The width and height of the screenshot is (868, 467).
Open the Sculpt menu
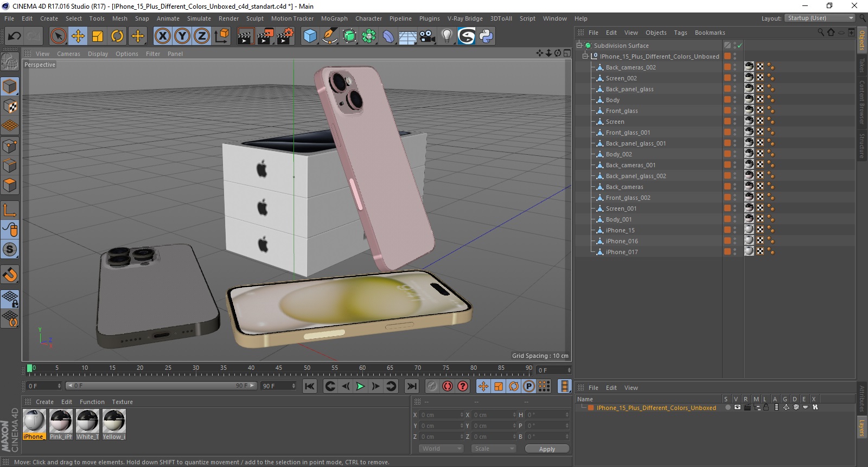click(254, 18)
